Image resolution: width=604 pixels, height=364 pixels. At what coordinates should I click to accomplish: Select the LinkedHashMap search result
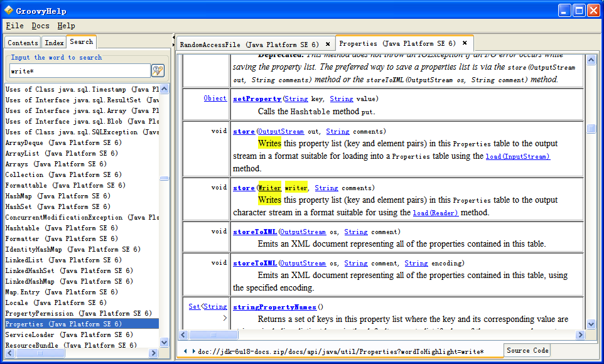point(30,281)
